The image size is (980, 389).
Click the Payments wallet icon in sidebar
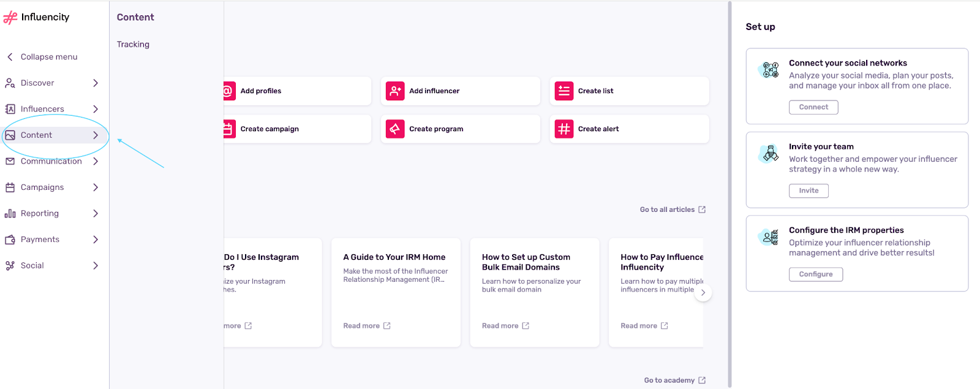[x=10, y=240]
